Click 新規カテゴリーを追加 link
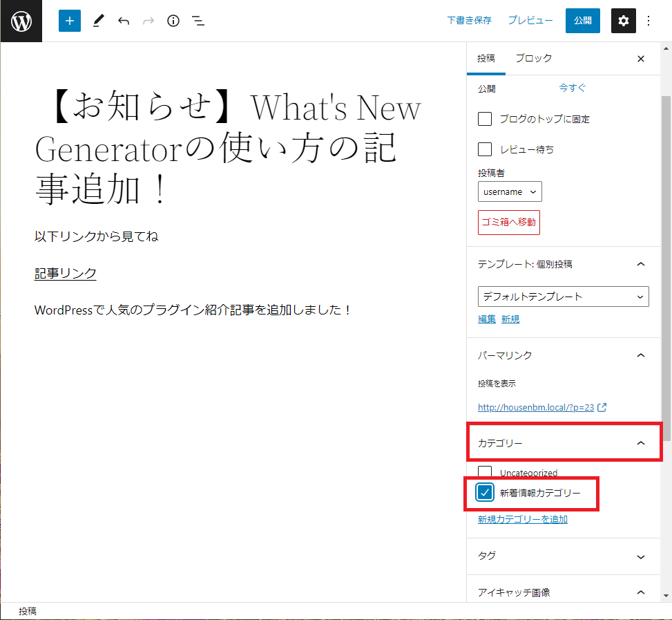The width and height of the screenshot is (672, 620). tap(522, 519)
